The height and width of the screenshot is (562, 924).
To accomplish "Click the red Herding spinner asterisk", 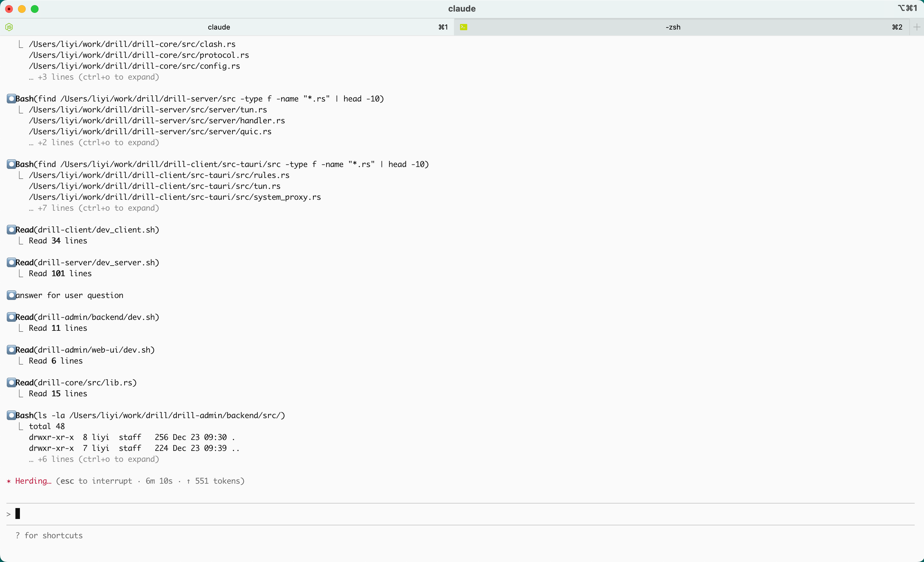I will click(9, 481).
